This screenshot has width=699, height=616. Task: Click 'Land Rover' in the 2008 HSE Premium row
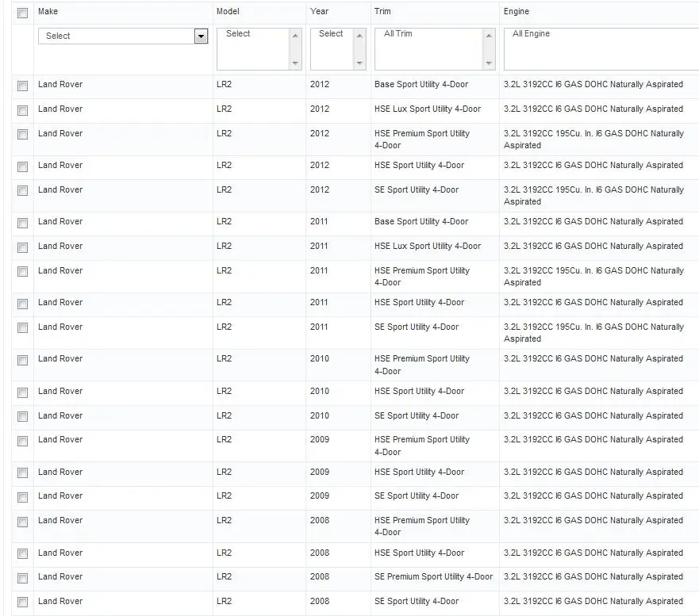[x=60, y=520]
